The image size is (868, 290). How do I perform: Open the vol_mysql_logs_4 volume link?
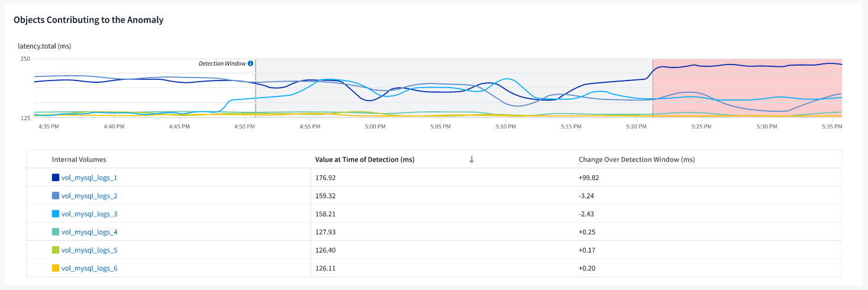89,232
